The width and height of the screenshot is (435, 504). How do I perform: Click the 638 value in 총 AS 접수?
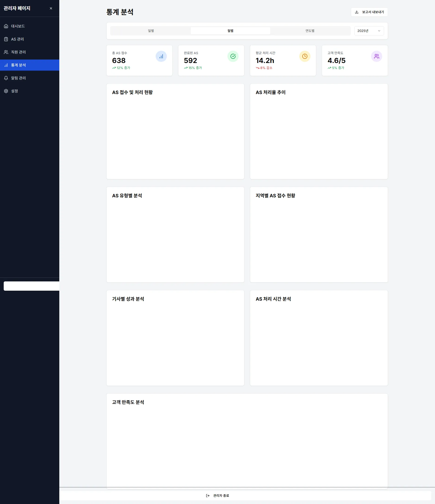coord(119,60)
